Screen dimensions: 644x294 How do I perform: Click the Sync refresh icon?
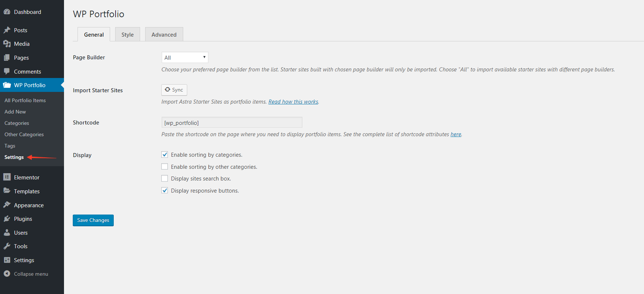167,89
